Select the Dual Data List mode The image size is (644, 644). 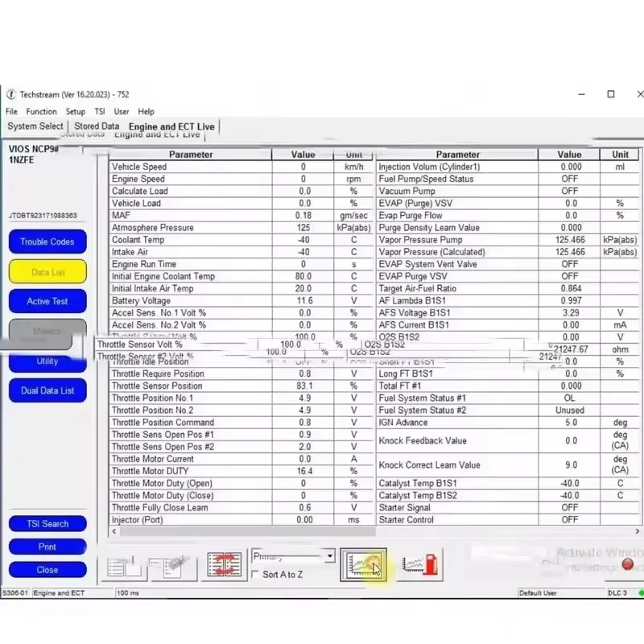tap(47, 390)
